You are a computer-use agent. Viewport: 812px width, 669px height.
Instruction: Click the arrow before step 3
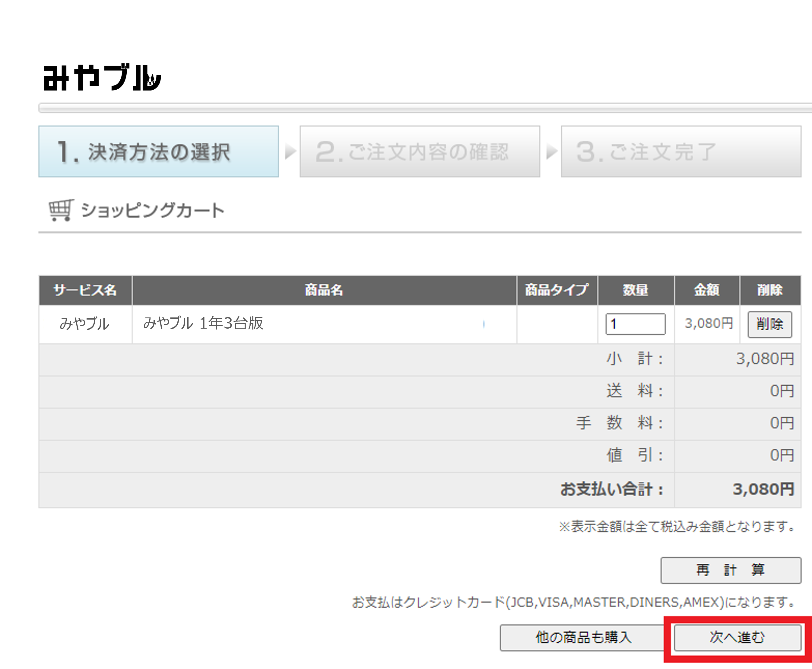pos(552,151)
